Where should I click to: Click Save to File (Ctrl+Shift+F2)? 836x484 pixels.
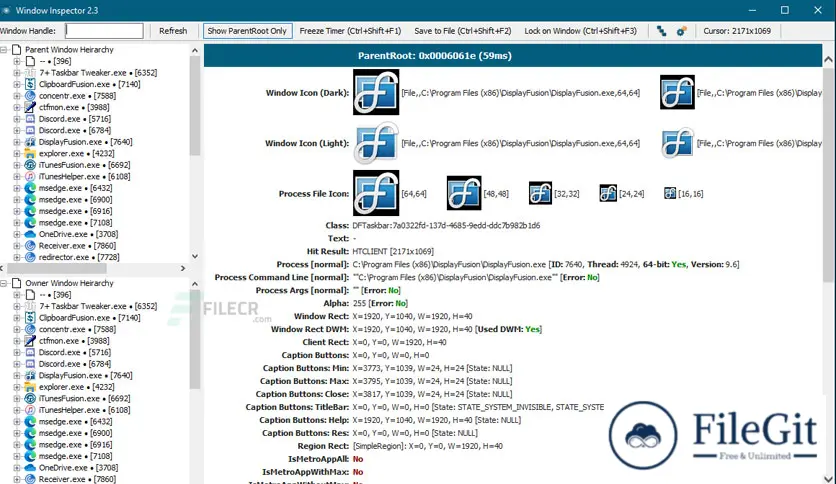(463, 31)
